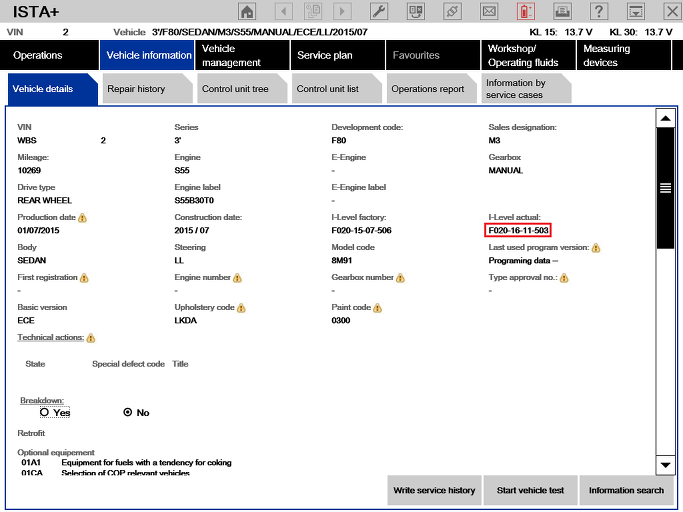This screenshot has height=512, width=683.
Task: Click Upholstery code warning icon
Action: [x=241, y=308]
